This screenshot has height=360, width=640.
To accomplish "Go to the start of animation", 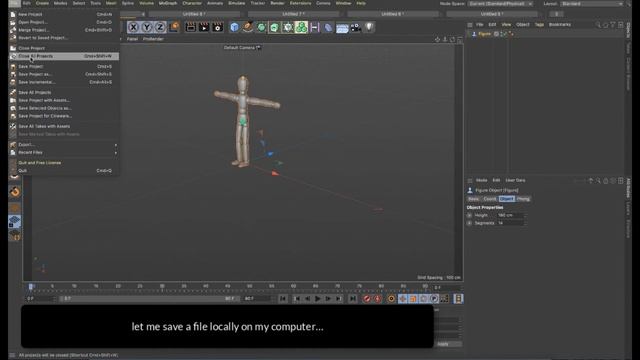I will pos(283,299).
